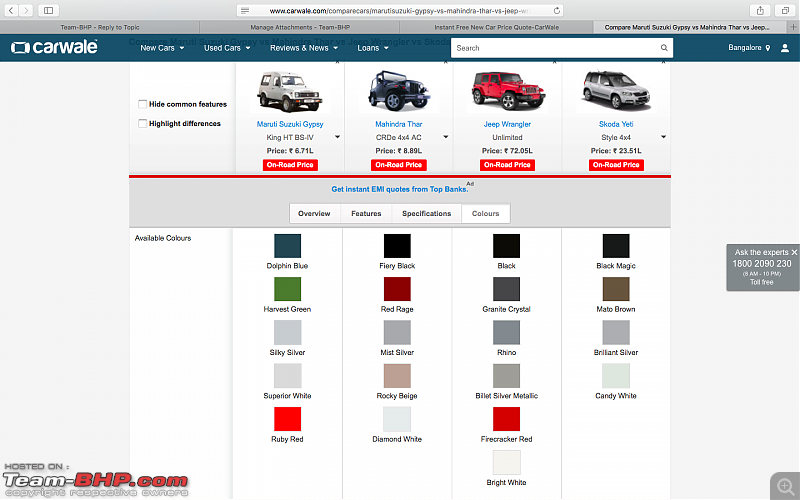This screenshot has width=800, height=500.
Task: Select the Candy White colour swatch
Action: 616,376
